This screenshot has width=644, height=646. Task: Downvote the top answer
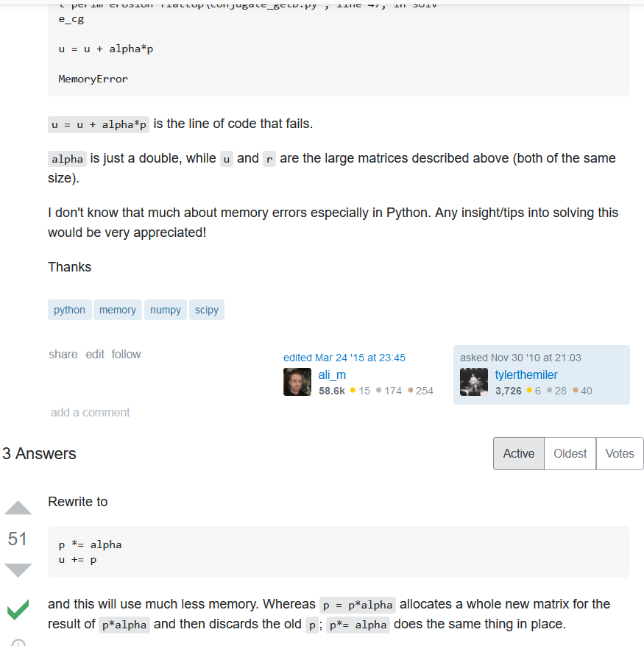click(x=18, y=570)
